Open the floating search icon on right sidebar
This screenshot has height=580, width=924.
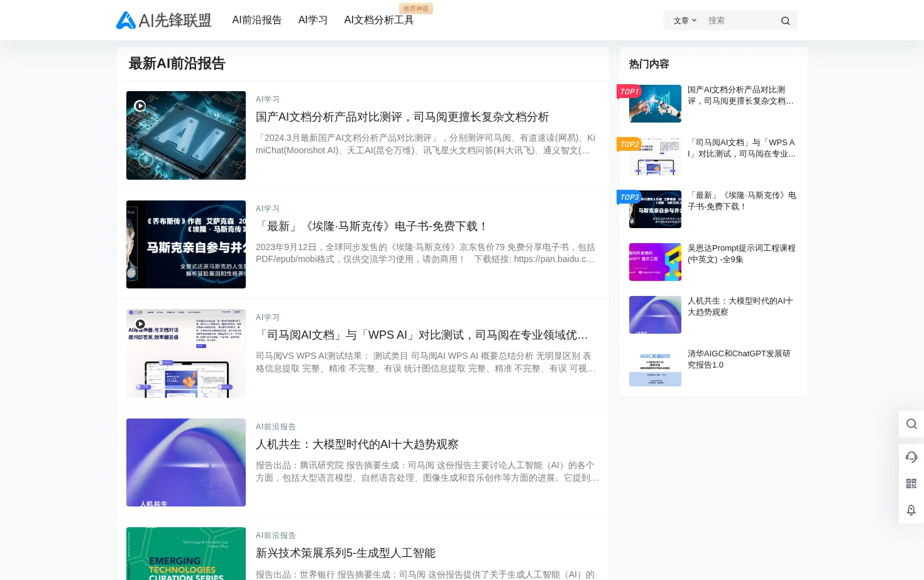[911, 424]
